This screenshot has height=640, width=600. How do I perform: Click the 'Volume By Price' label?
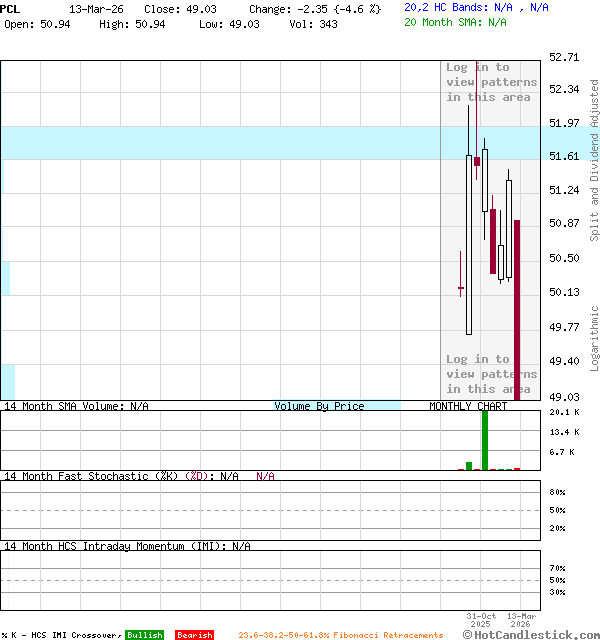[319, 406]
